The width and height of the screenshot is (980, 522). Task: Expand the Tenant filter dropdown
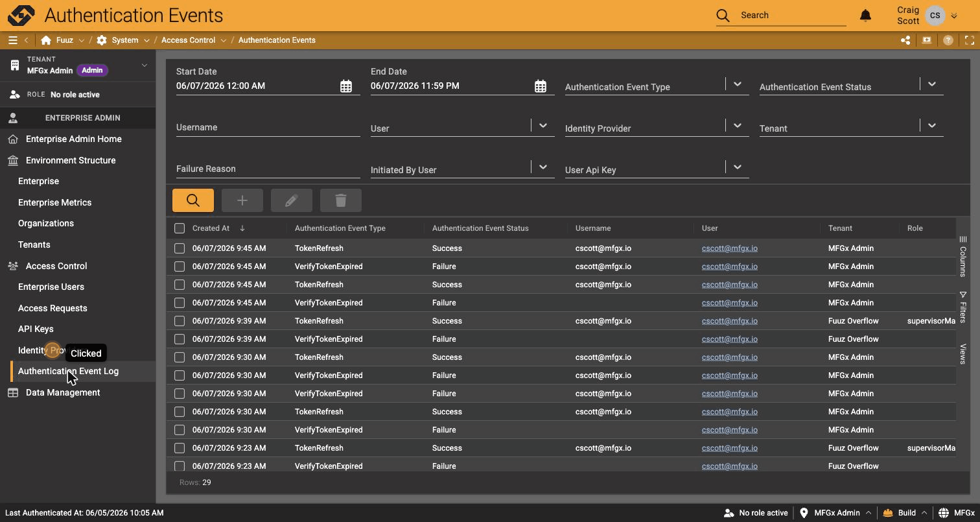click(x=932, y=126)
